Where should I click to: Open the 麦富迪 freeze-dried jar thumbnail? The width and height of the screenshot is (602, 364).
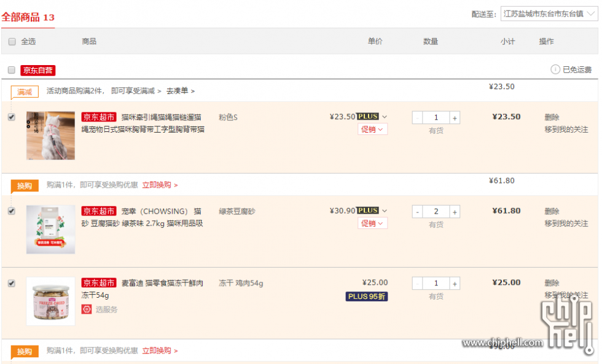pos(50,301)
